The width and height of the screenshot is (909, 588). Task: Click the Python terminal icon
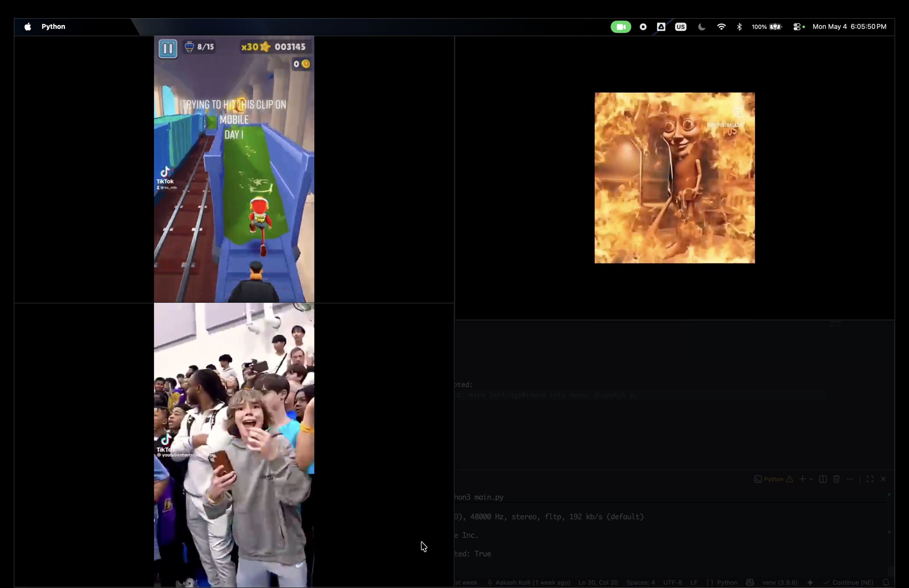[758, 479]
